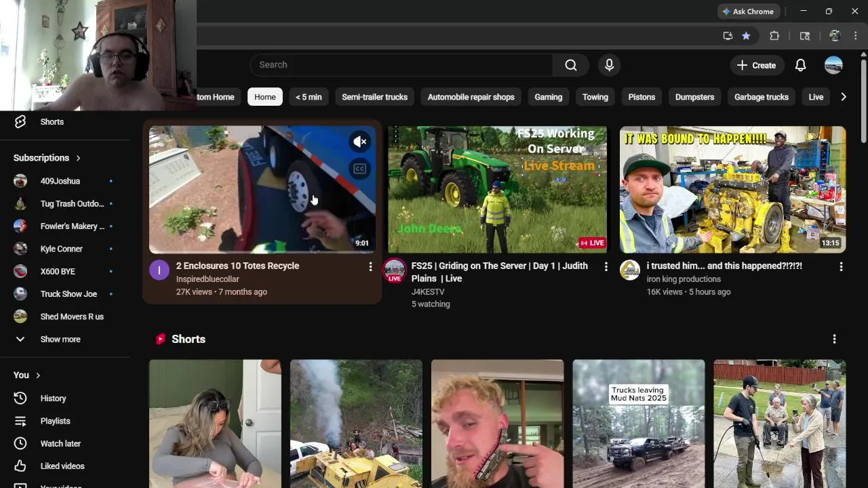
Task: Select Semi-trailer trucks chip
Action: pos(374,97)
